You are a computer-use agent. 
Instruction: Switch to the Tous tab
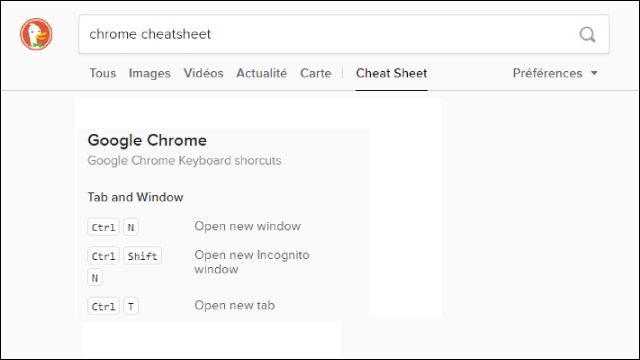point(103,73)
